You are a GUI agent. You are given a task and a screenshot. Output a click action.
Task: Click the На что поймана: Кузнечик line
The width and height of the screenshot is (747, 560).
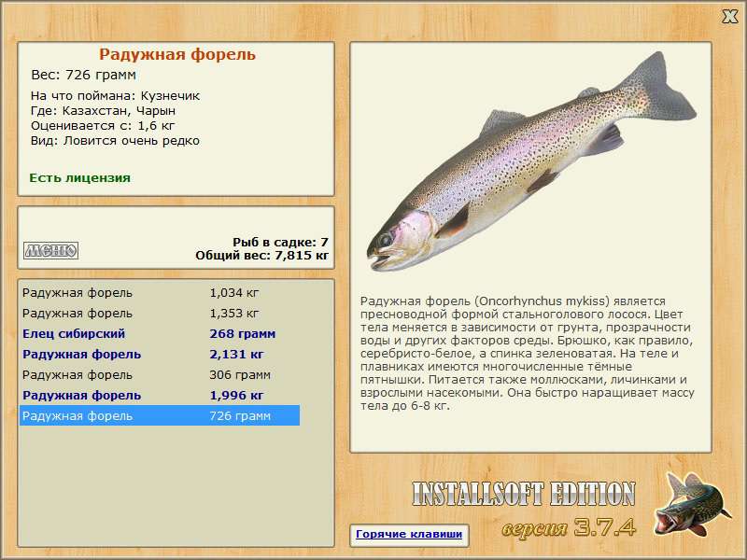116,96
